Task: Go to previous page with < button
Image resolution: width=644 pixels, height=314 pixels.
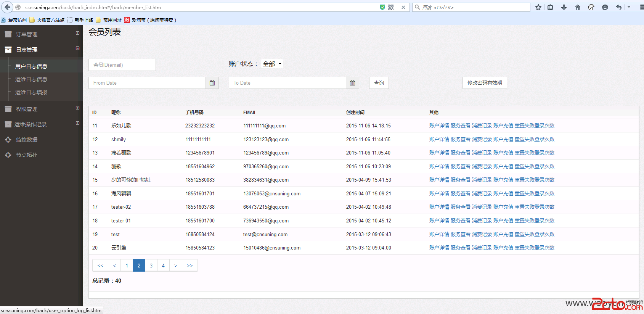Action: click(x=114, y=266)
